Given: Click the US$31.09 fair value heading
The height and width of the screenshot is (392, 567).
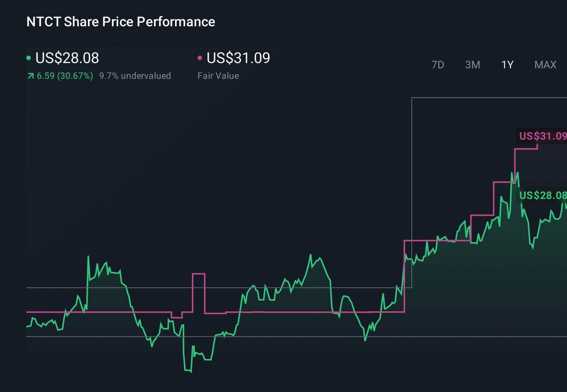Looking at the screenshot, I should (238, 58).
